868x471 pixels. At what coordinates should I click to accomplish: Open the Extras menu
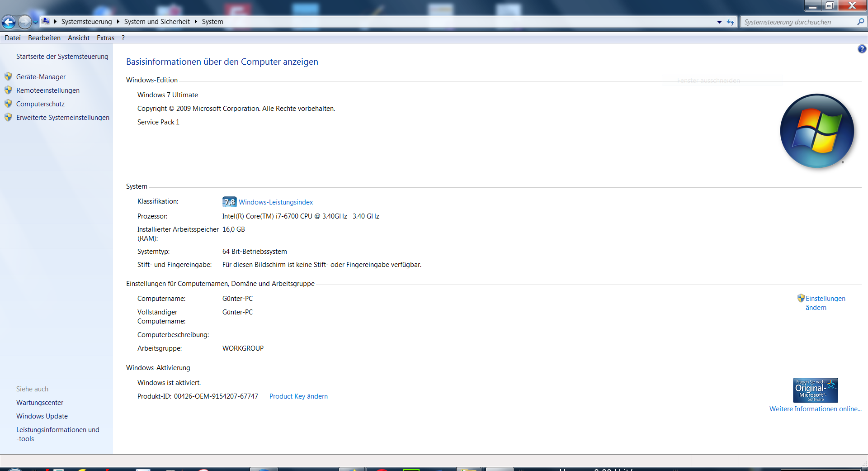105,38
